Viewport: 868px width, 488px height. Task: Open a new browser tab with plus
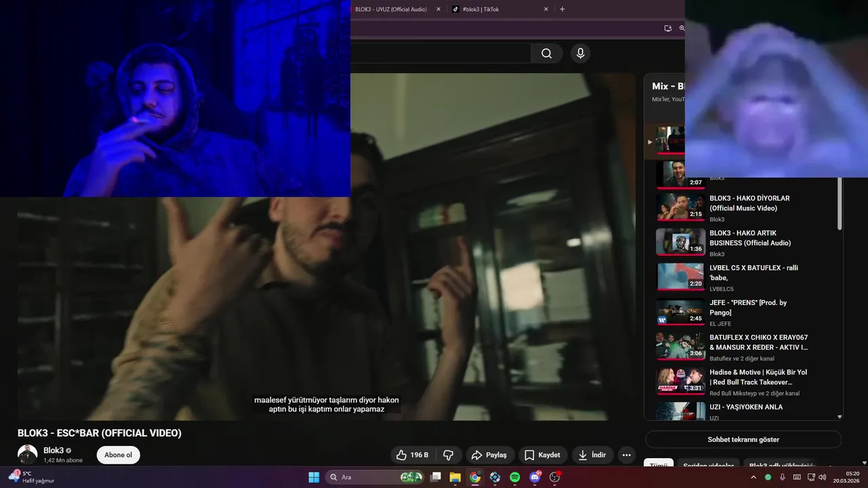[562, 9]
